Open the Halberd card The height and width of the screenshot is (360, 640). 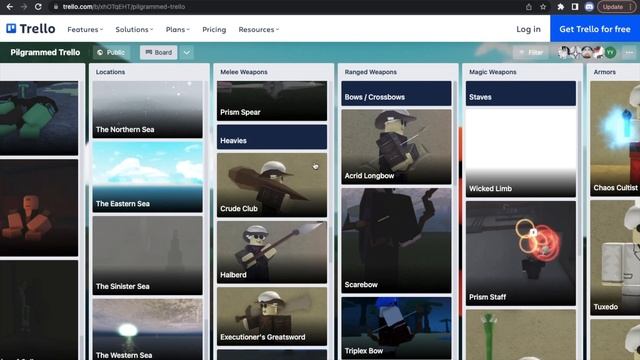pos(272,252)
